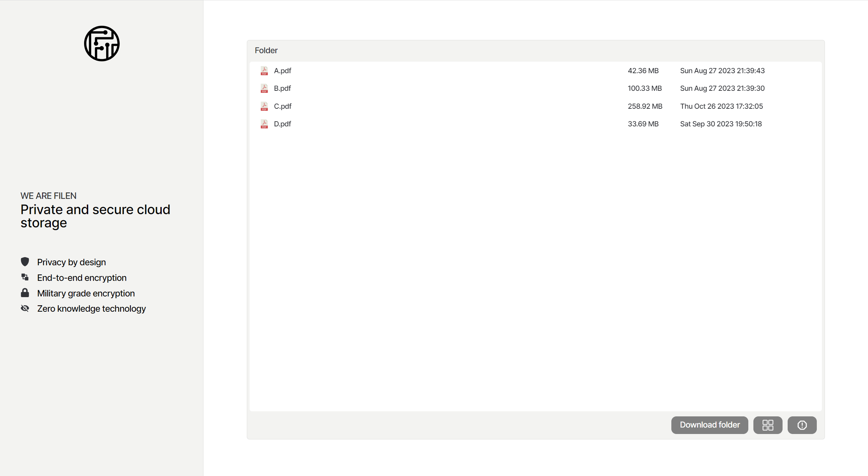Click the 258.92 MB size value

click(645, 106)
